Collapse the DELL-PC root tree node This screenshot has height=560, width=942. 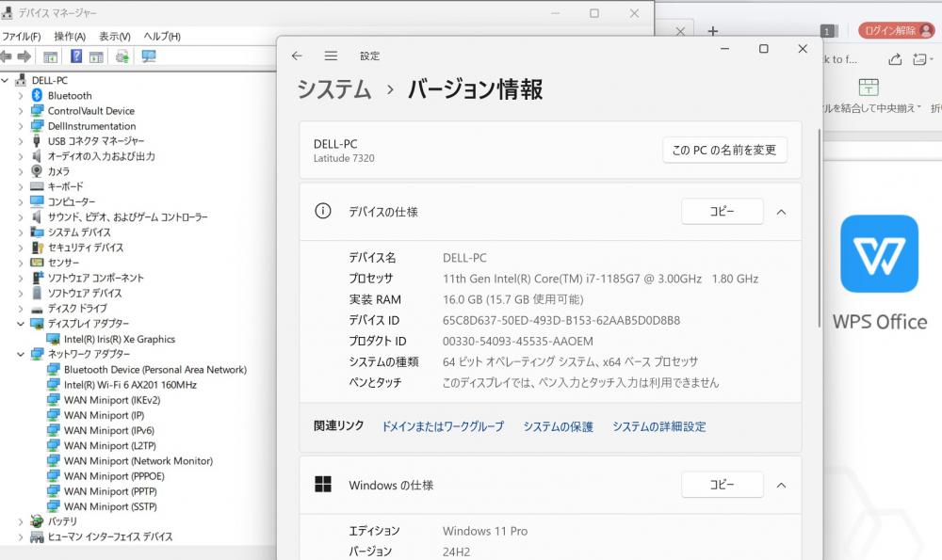(6, 80)
